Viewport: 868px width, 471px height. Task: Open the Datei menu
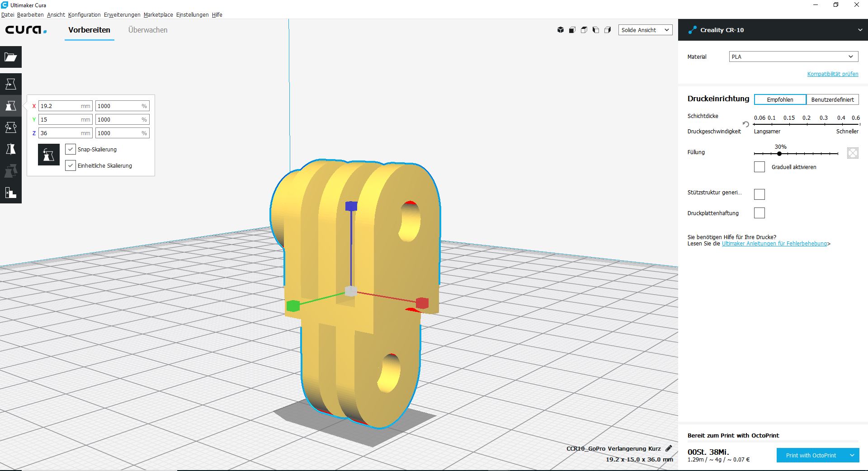(8, 15)
